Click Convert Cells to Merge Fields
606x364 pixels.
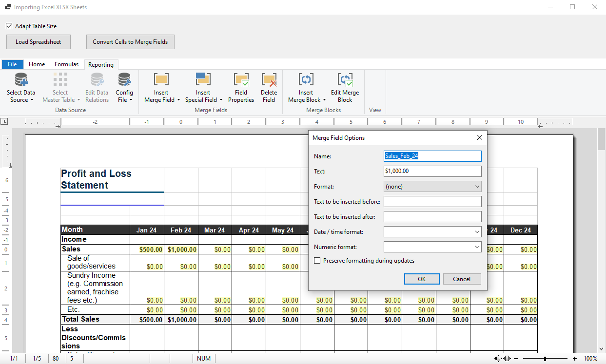pyautogui.click(x=130, y=42)
